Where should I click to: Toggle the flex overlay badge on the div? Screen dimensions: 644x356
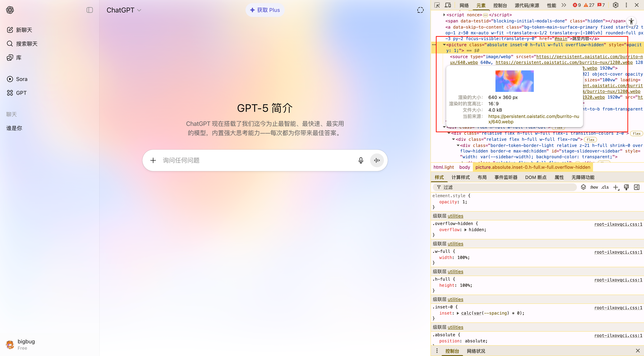(591, 139)
